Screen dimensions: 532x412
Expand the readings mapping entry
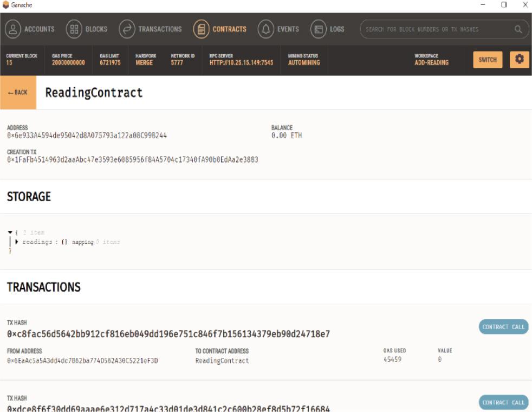(17, 242)
